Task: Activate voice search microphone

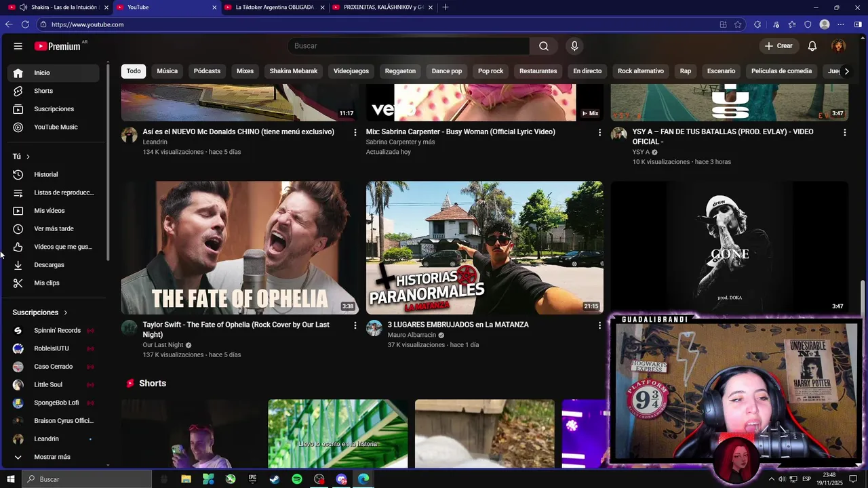Action: [574, 46]
